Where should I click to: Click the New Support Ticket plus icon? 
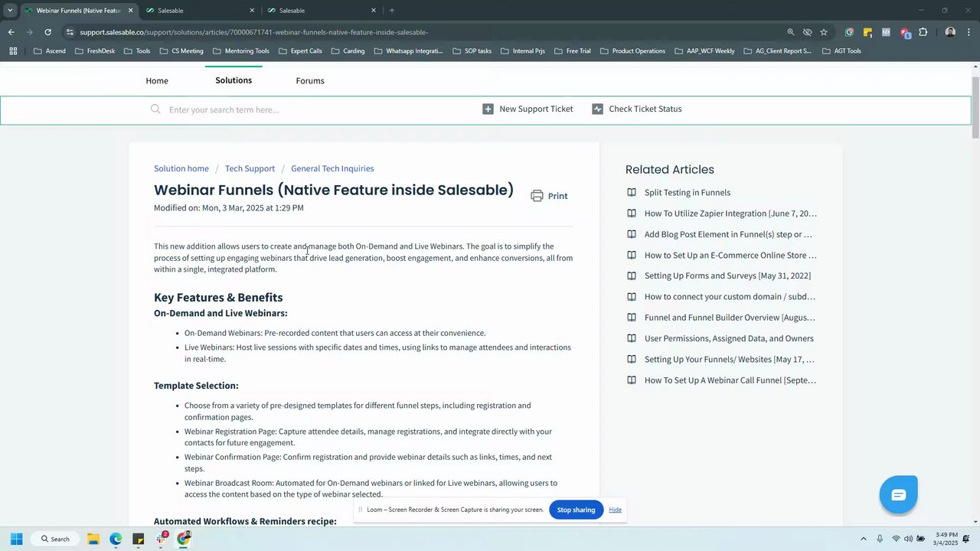point(488,109)
